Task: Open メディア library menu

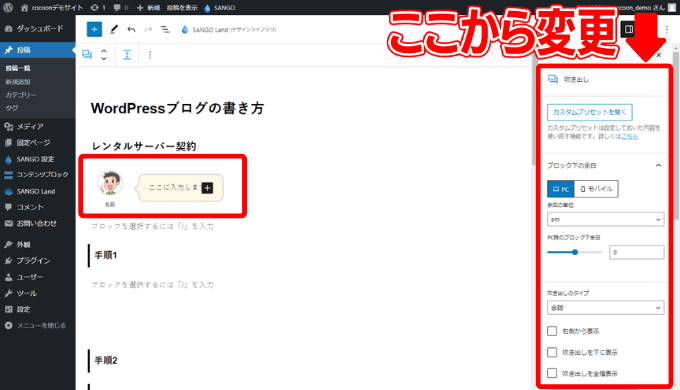Action: click(x=38, y=126)
